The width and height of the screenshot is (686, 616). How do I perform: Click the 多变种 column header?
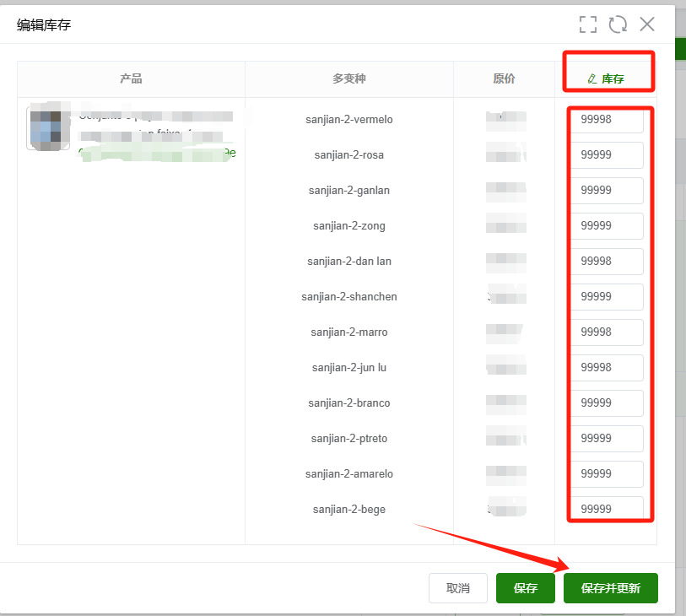pos(349,78)
